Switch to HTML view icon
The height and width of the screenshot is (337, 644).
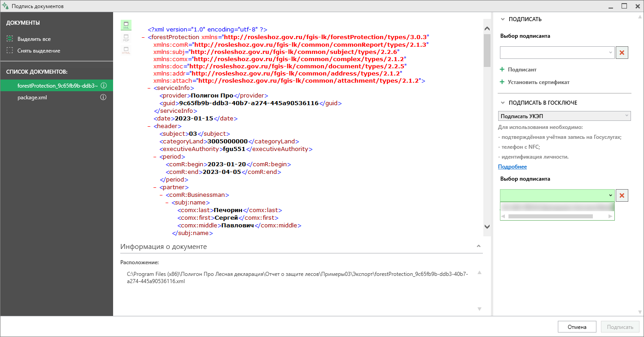coord(126,50)
